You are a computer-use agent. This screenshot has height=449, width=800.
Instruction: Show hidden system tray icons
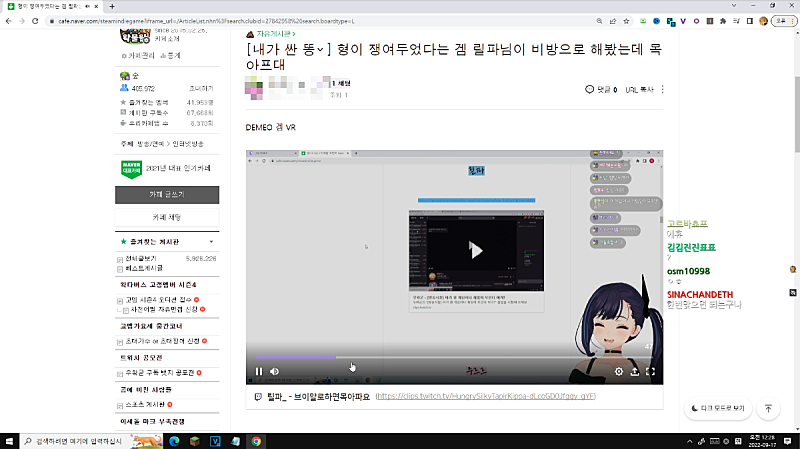pyautogui.click(x=689, y=441)
